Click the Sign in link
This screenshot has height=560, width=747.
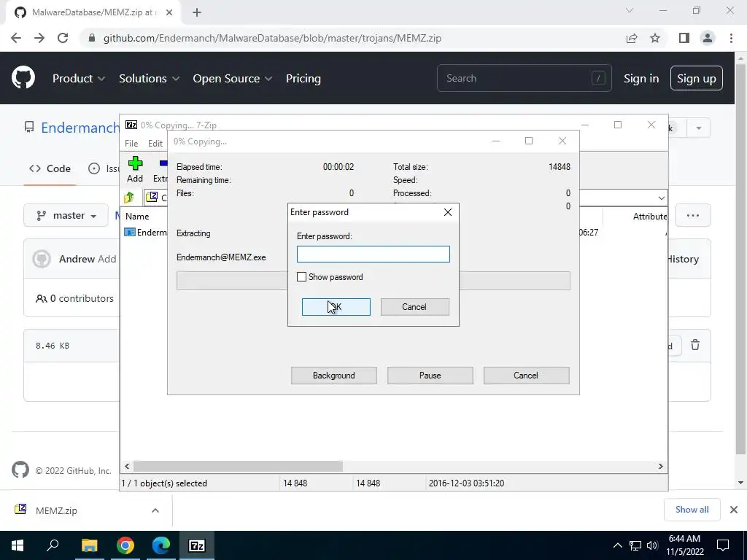click(x=641, y=79)
